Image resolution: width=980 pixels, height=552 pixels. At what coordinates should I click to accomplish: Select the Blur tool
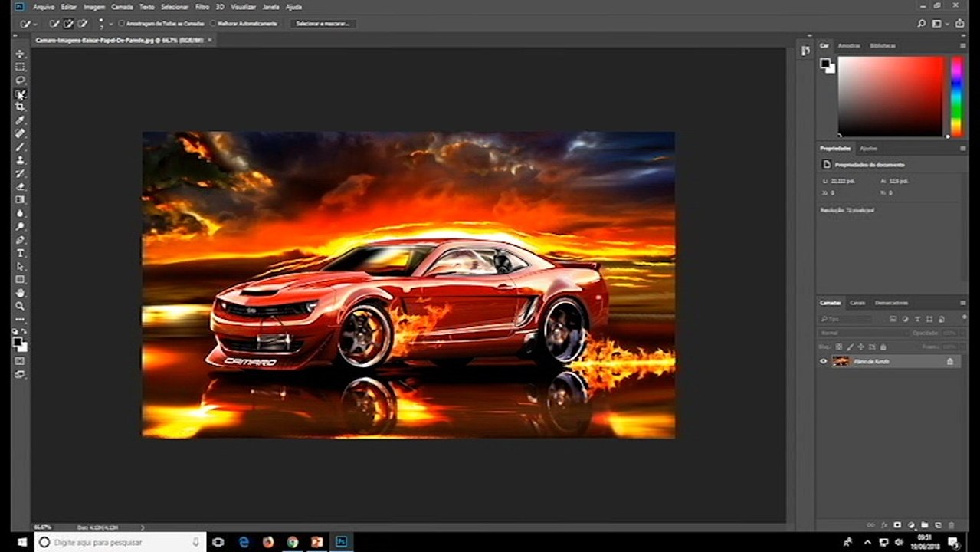(x=20, y=213)
